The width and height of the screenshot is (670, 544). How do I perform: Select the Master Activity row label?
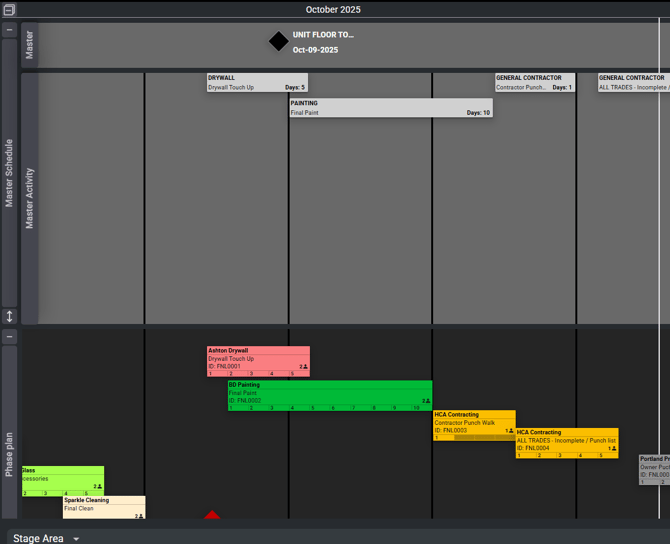point(29,198)
